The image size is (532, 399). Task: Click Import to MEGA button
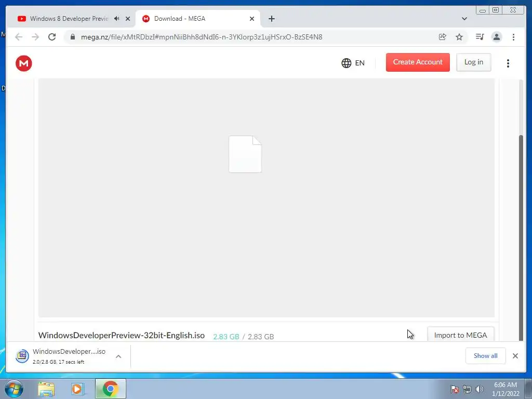460,335
